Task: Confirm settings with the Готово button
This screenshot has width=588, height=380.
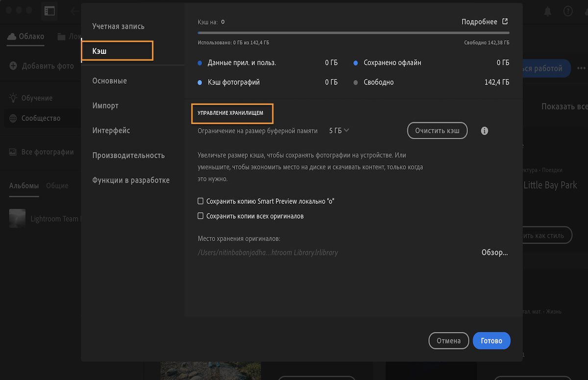Action: [491, 340]
